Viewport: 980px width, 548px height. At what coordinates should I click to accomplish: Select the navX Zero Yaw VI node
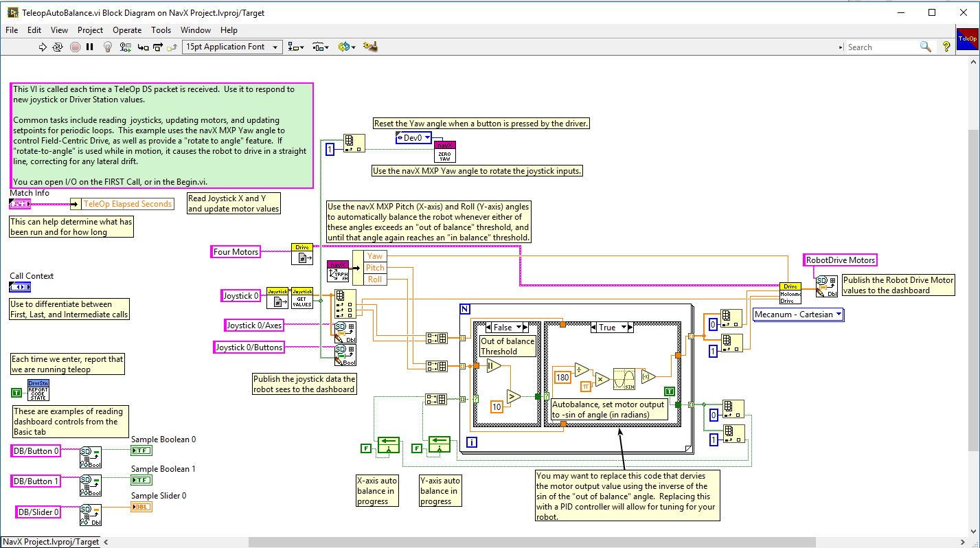tap(446, 151)
